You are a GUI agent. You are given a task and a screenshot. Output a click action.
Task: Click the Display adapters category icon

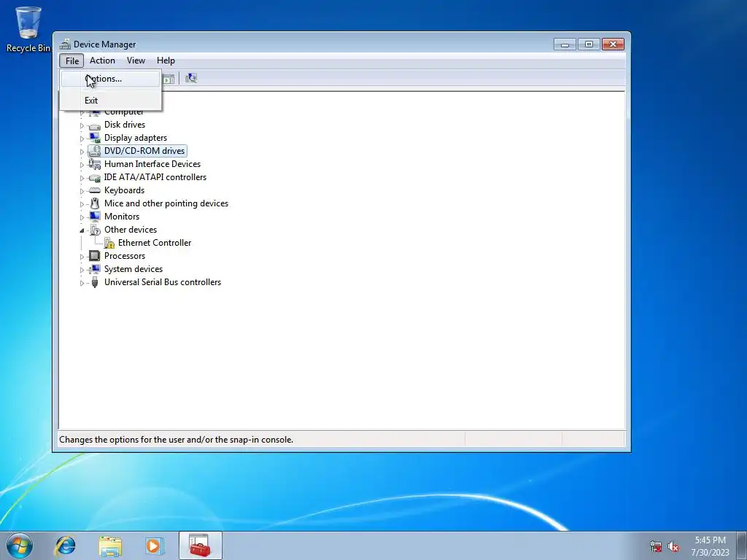pyautogui.click(x=95, y=138)
